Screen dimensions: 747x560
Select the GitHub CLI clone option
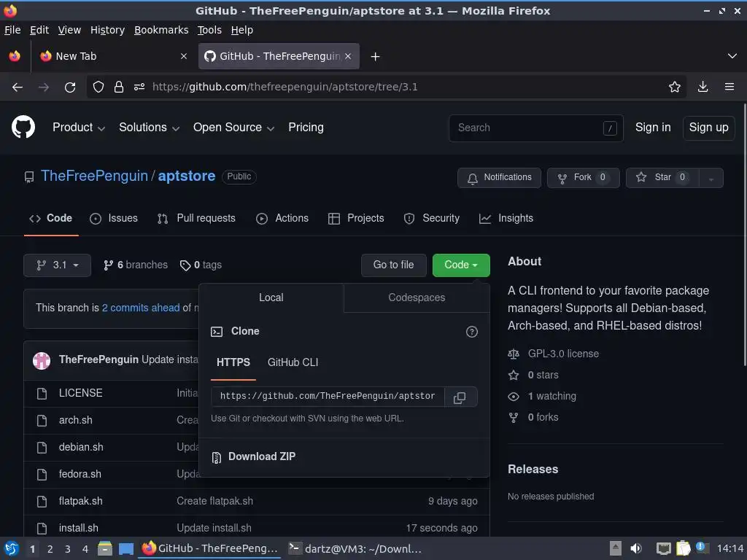pyautogui.click(x=293, y=363)
